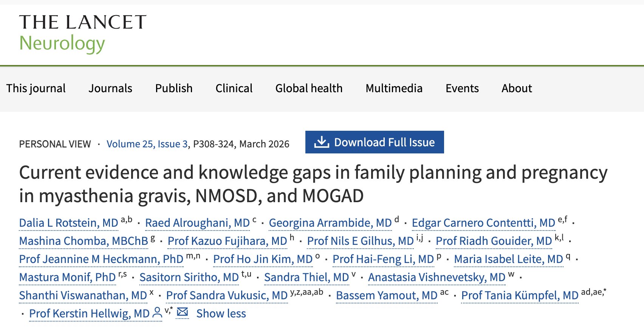Viewport: 644px width, 328px height.
Task: Click The Lancet Neurology logo
Action: [82, 33]
